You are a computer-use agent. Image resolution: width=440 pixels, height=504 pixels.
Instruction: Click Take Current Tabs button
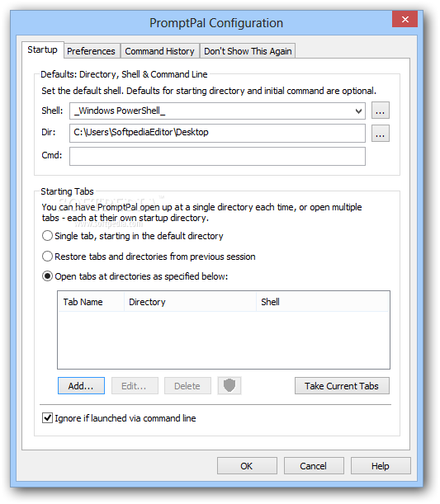[342, 386]
